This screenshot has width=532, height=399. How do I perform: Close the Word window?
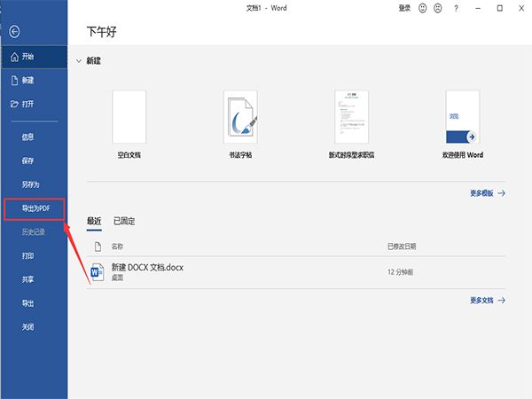pos(521,8)
